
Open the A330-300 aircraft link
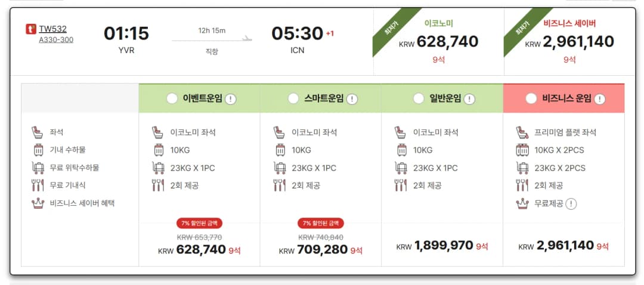coord(56,40)
